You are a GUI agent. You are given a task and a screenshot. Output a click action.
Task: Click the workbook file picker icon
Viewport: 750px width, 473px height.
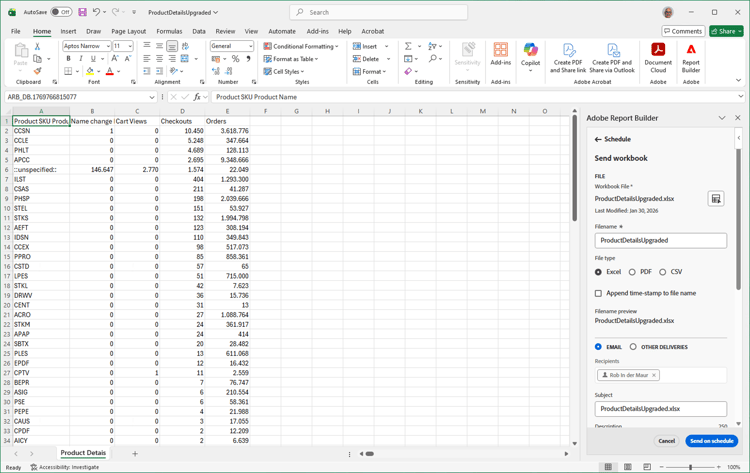pyautogui.click(x=716, y=199)
